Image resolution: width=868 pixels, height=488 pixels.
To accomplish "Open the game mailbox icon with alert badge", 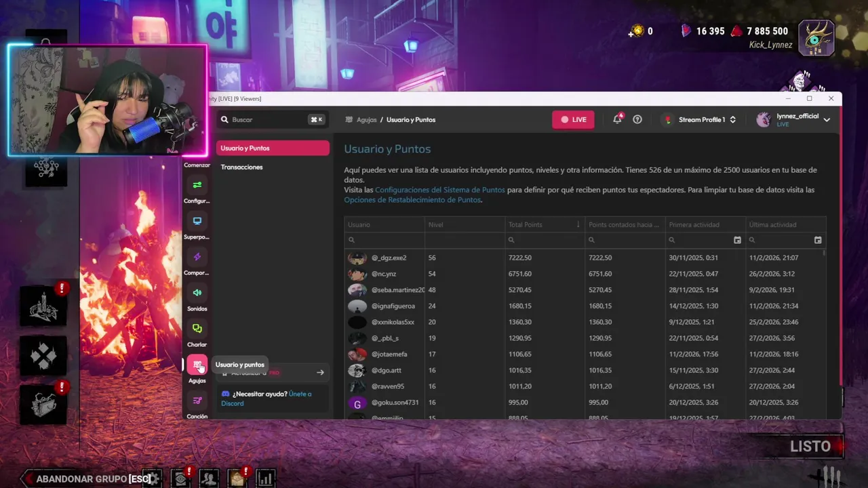I will [237, 479].
